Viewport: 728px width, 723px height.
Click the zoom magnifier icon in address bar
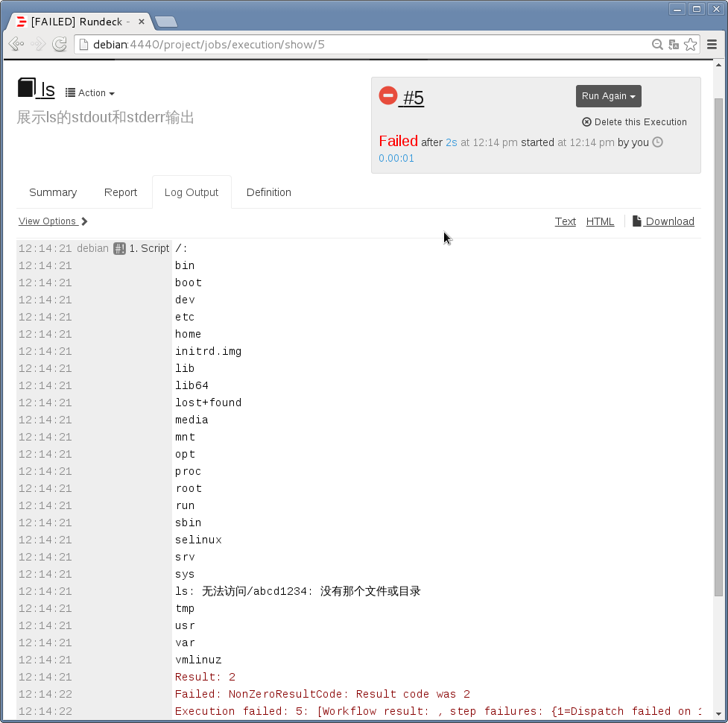657,45
